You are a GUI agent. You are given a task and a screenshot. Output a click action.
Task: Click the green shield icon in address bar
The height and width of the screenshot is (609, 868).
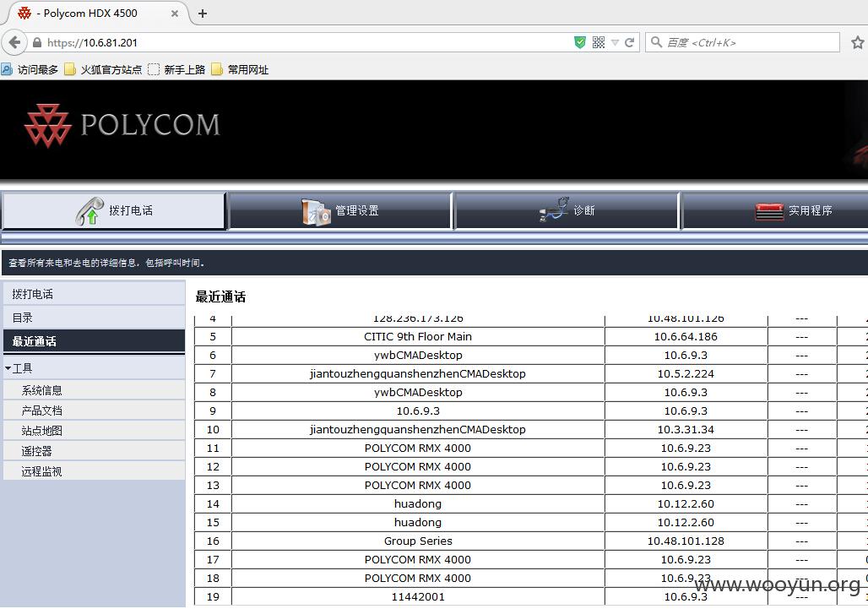click(x=579, y=42)
